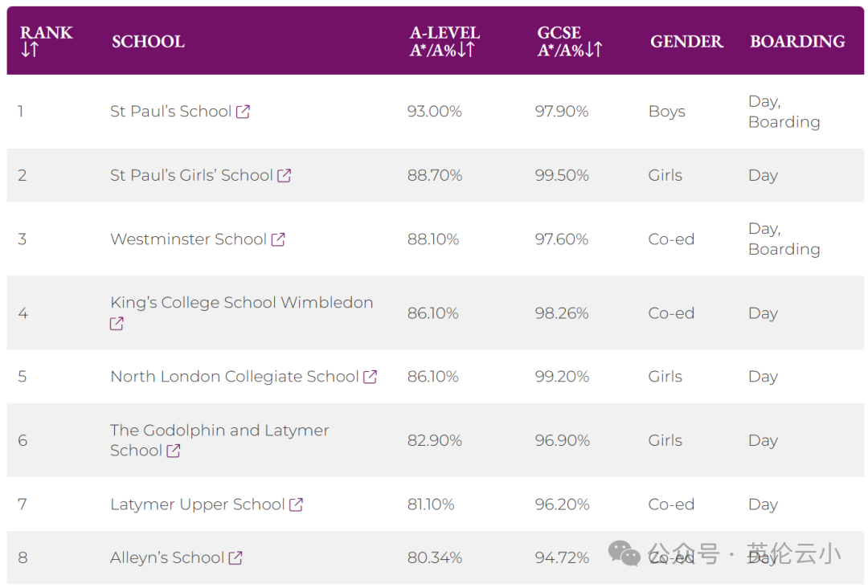
Task: Open St Paul's Girls' School external link icon
Action: 285,175
